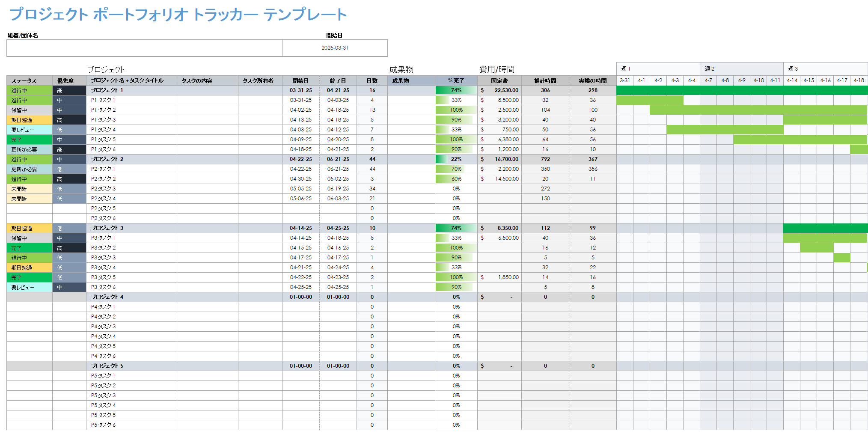Screen dimensions: 868x437
Task: Click the 4-14 date column header
Action: click(792, 80)
